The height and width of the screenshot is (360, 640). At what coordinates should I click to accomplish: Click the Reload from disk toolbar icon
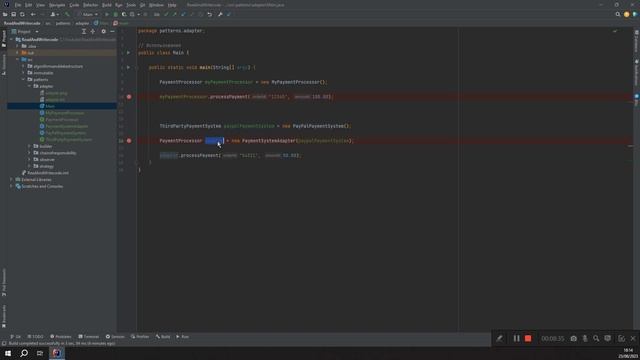pyautogui.click(x=22, y=14)
